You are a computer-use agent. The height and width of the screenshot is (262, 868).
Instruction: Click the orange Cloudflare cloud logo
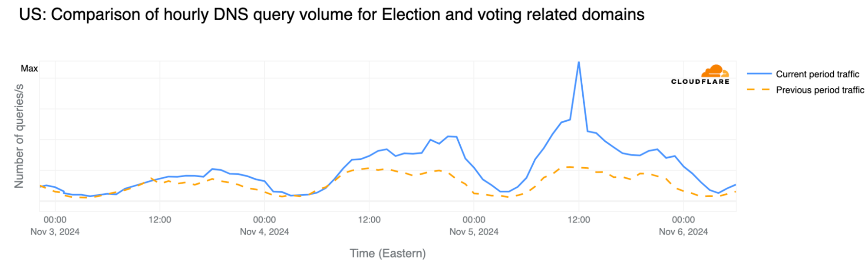[x=715, y=71]
